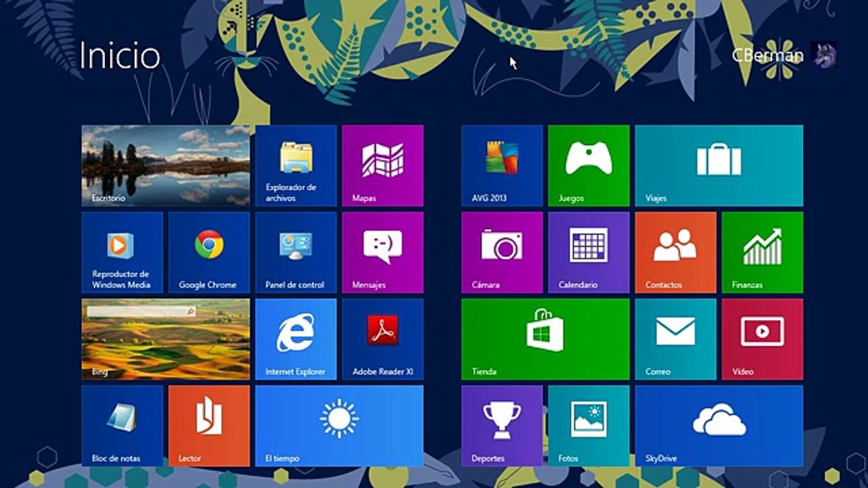Launch the Mapas tile
868x488 pixels.
[x=382, y=165]
